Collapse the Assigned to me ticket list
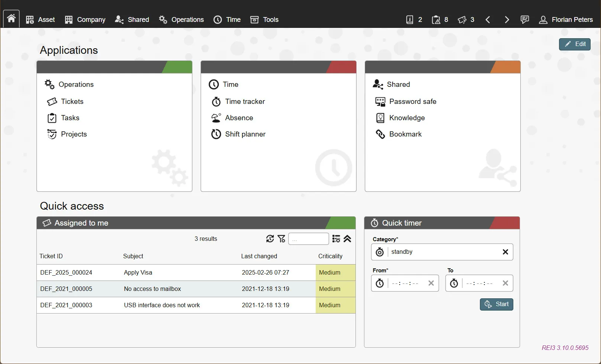Image resolution: width=601 pixels, height=364 pixels. coord(348,239)
